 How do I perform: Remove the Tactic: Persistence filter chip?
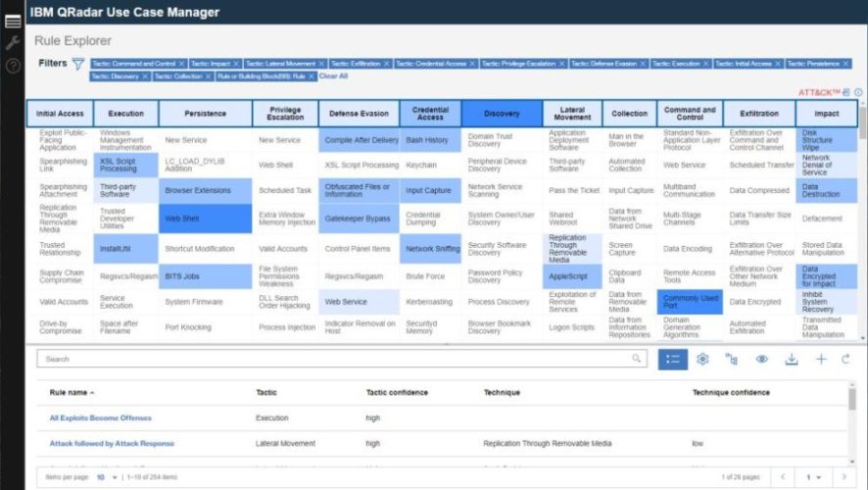(x=845, y=64)
